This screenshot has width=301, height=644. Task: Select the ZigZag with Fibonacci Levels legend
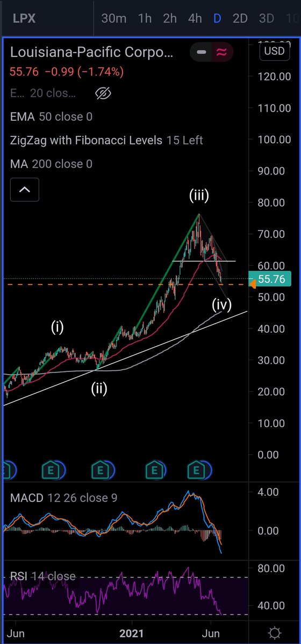[106, 140]
